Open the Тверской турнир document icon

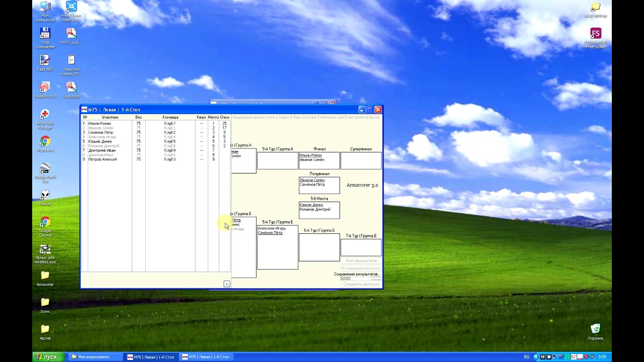(x=71, y=65)
